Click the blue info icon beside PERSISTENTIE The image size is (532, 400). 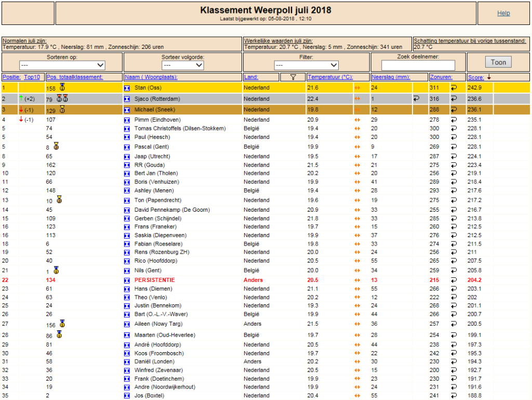(x=127, y=280)
